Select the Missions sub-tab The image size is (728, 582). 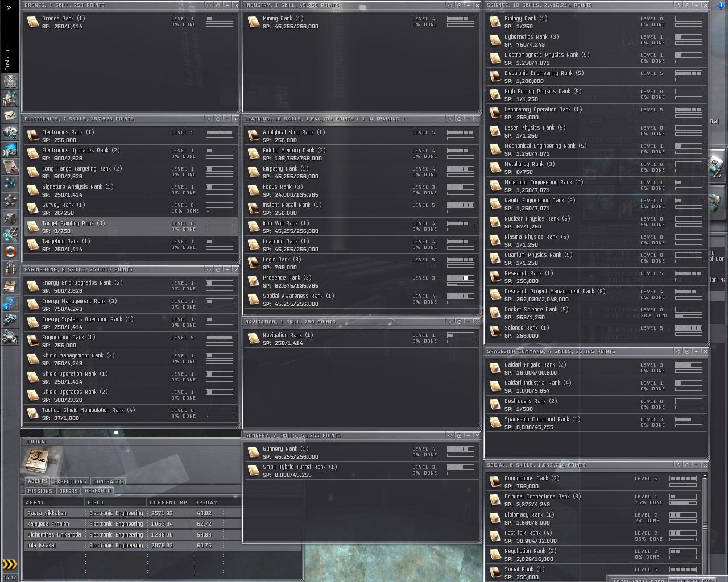coord(40,491)
